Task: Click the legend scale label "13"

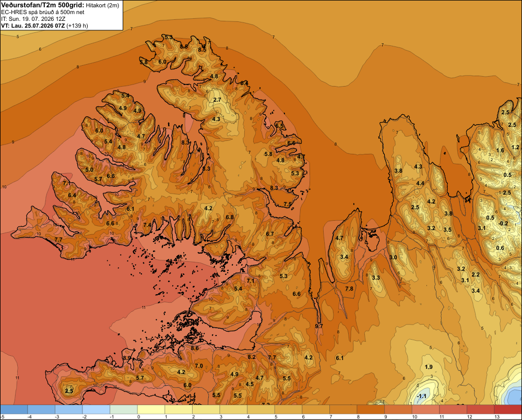Action: 497,417
